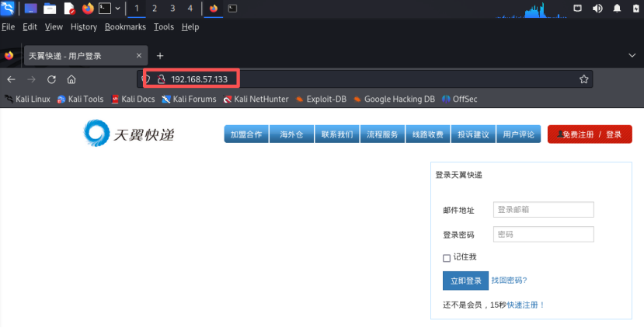Launch the text editor panel icon

[x=69, y=9]
